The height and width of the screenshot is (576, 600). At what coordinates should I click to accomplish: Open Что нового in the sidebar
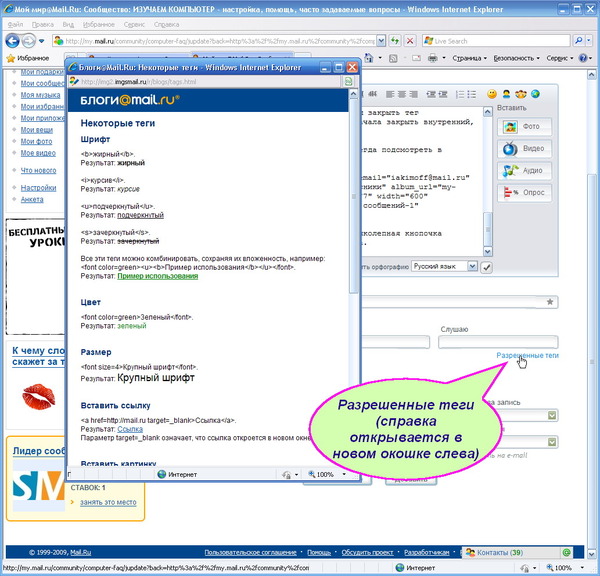tap(38, 170)
